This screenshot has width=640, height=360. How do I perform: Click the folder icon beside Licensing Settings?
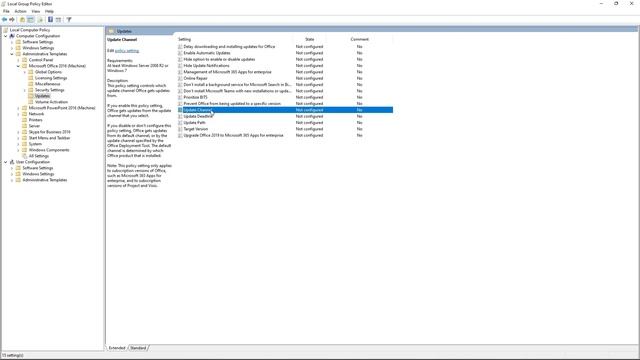click(x=31, y=78)
